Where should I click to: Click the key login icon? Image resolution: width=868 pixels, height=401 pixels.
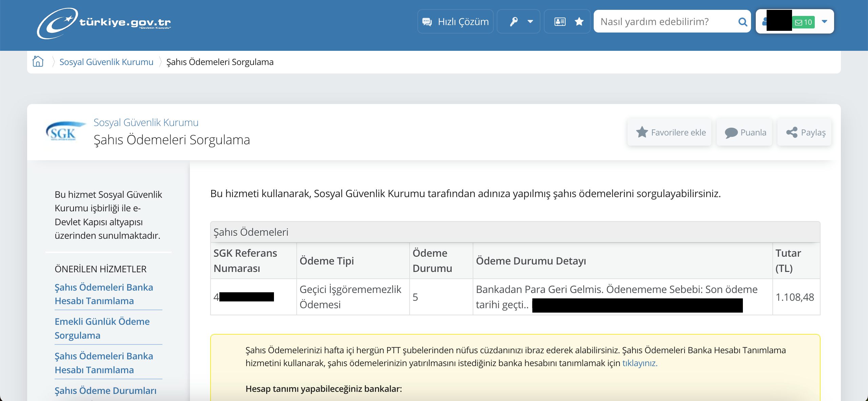pos(514,22)
